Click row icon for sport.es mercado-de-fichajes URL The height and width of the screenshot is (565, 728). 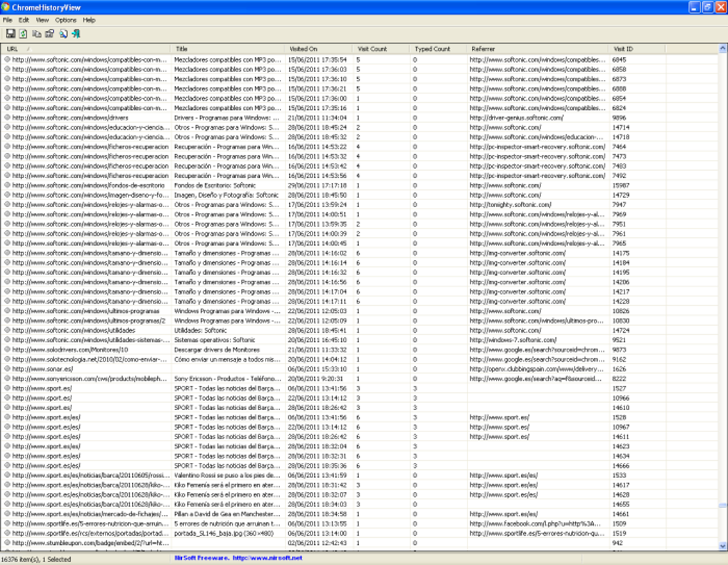(7, 514)
